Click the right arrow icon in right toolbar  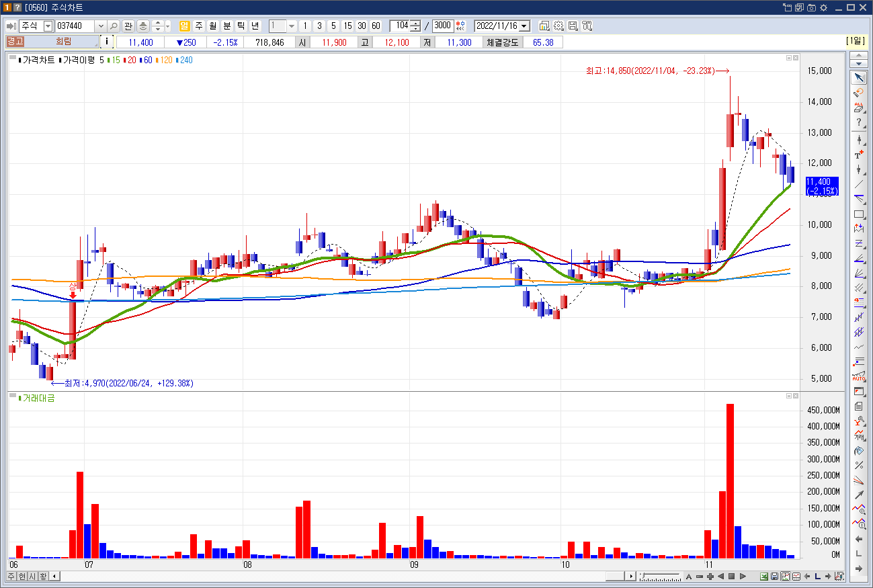coord(859,569)
